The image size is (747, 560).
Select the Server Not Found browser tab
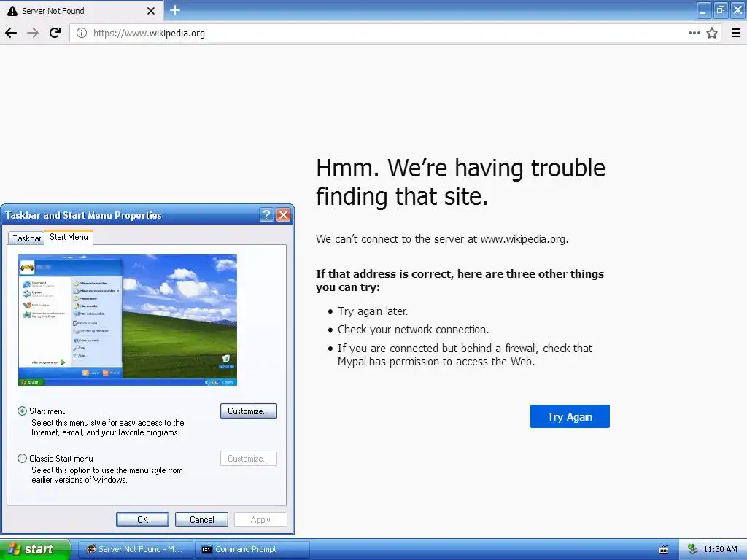(82, 10)
